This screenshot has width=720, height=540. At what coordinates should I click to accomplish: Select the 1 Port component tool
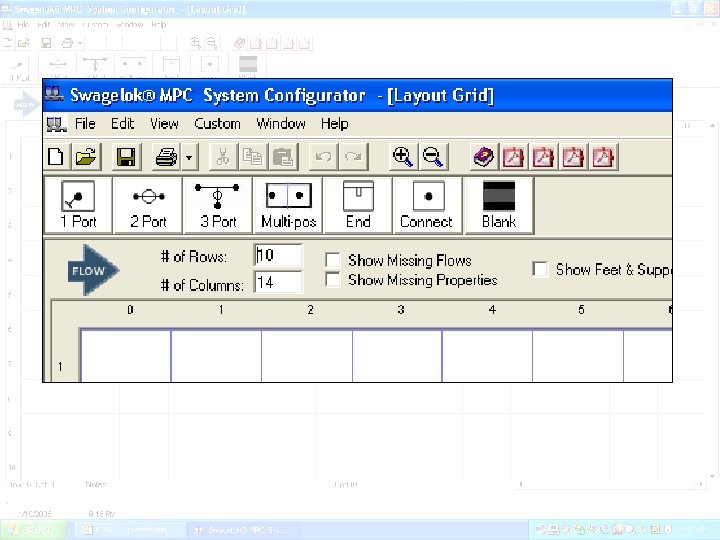pos(78,205)
